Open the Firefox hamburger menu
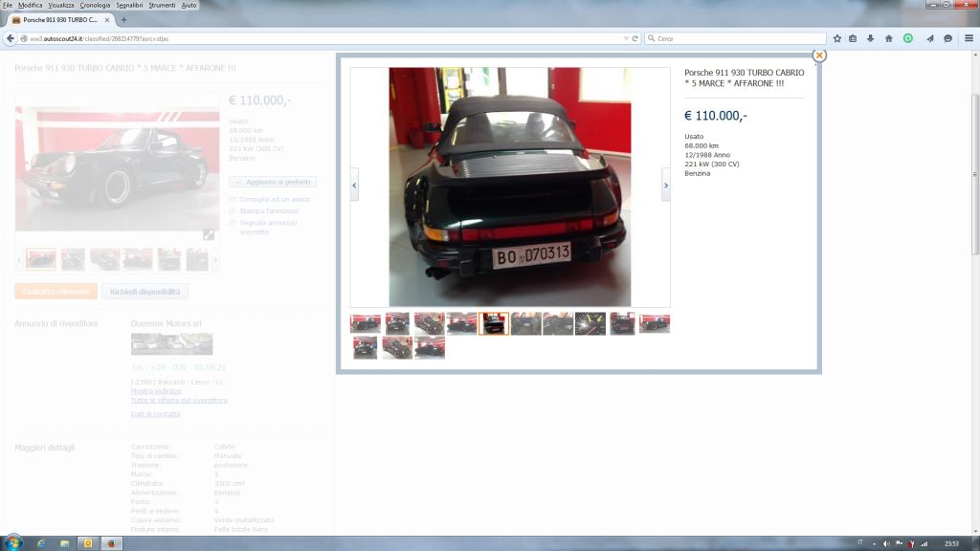The image size is (980, 551). click(969, 38)
